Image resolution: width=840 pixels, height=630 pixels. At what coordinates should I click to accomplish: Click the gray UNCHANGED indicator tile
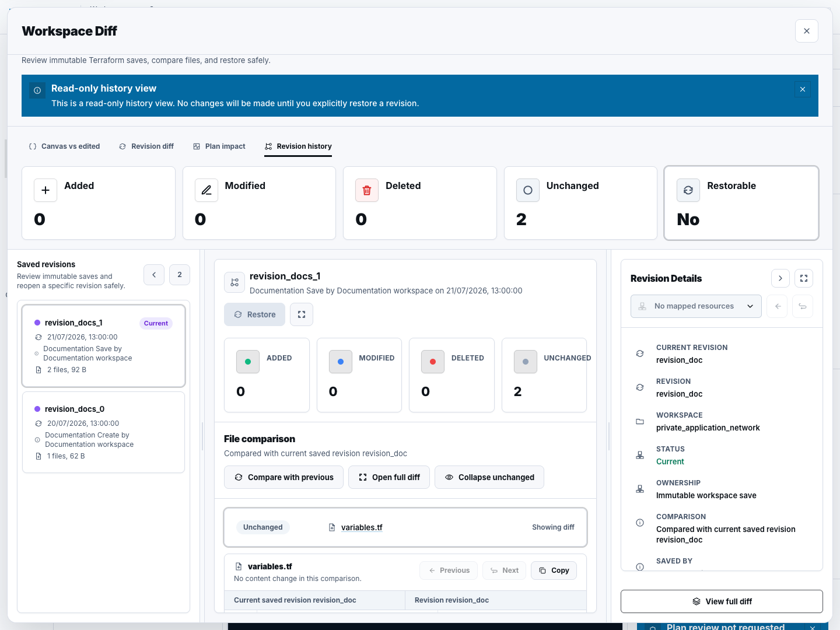click(x=526, y=362)
